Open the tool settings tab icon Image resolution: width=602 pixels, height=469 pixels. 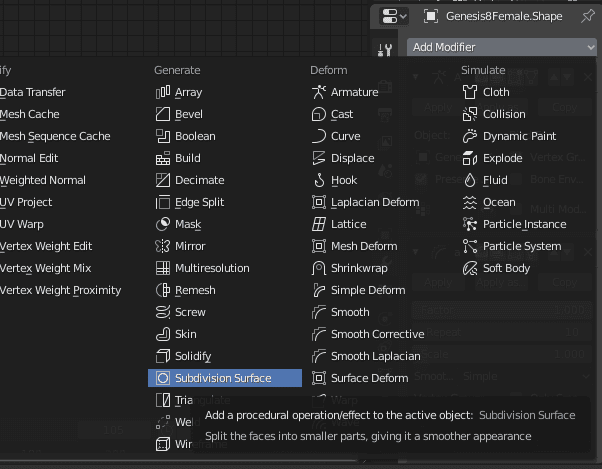coord(385,50)
